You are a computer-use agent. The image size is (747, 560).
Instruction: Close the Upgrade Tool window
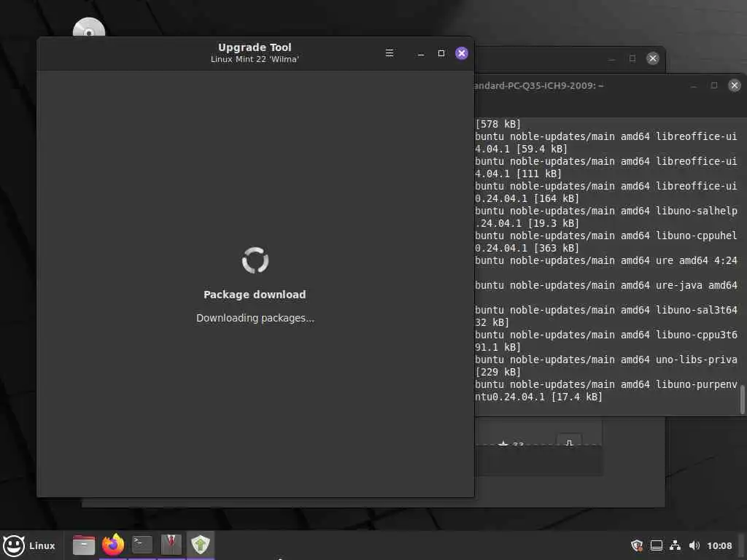pyautogui.click(x=461, y=53)
